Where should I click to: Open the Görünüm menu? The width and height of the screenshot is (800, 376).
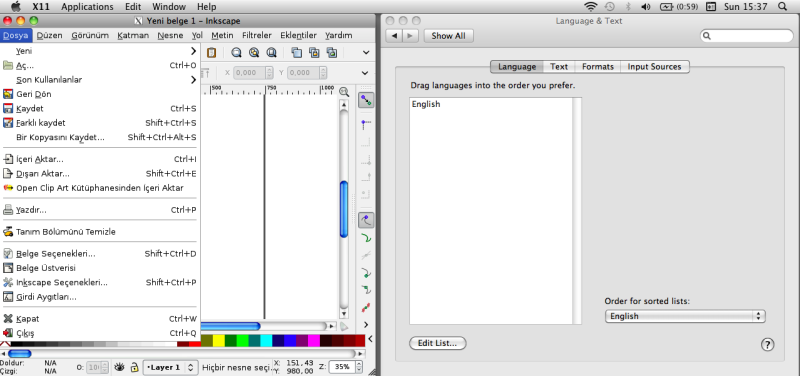pyautogui.click(x=90, y=35)
